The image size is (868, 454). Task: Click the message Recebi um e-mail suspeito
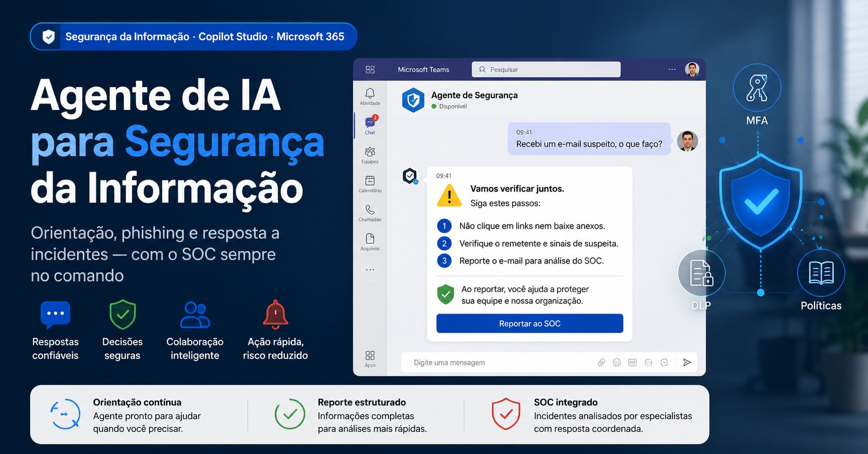tap(589, 139)
